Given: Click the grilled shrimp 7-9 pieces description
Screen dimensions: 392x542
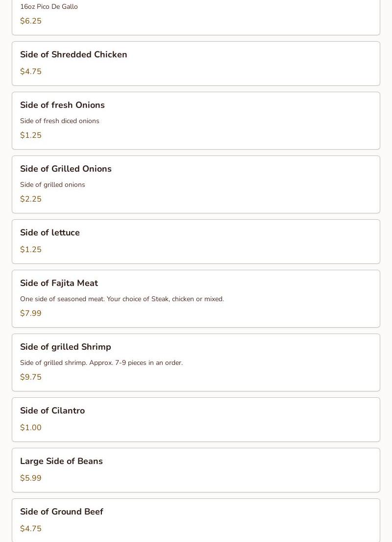Looking at the screenshot, I should point(101,363).
